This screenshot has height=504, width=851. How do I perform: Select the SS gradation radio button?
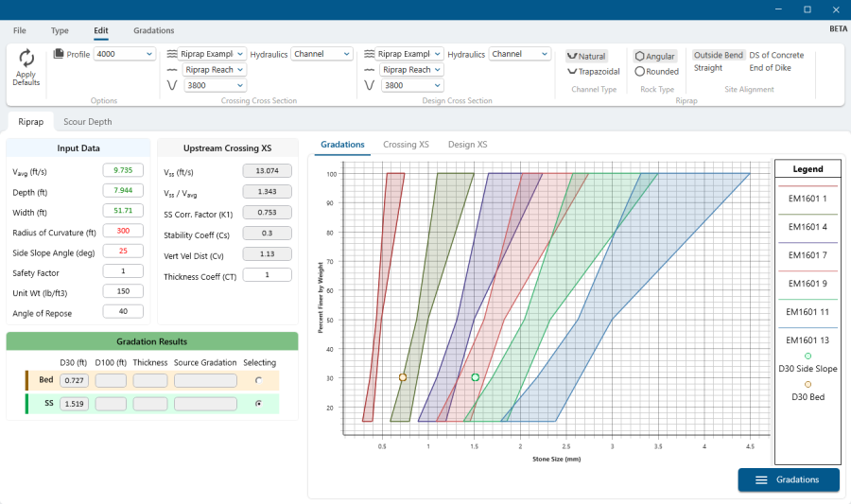[x=259, y=404]
